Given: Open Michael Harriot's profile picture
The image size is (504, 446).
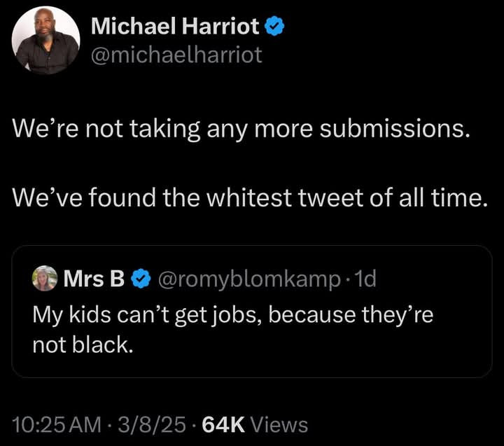Looking at the screenshot, I should pos(45,40).
